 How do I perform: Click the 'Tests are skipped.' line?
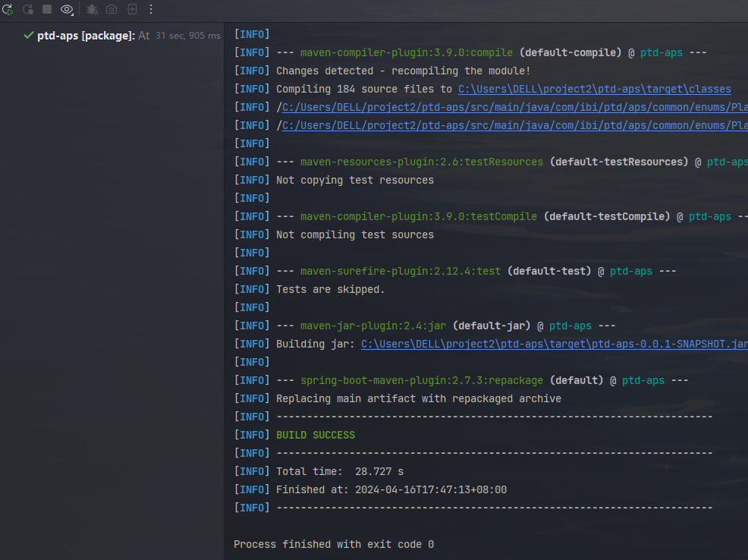[330, 290]
